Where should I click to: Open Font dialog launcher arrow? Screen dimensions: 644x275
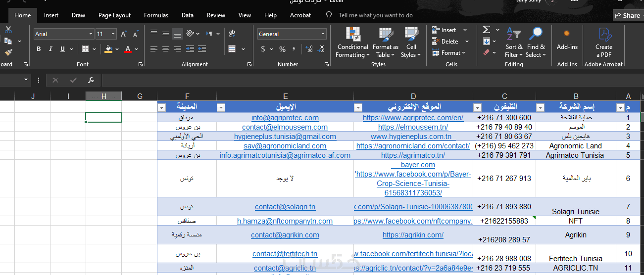[141, 64]
